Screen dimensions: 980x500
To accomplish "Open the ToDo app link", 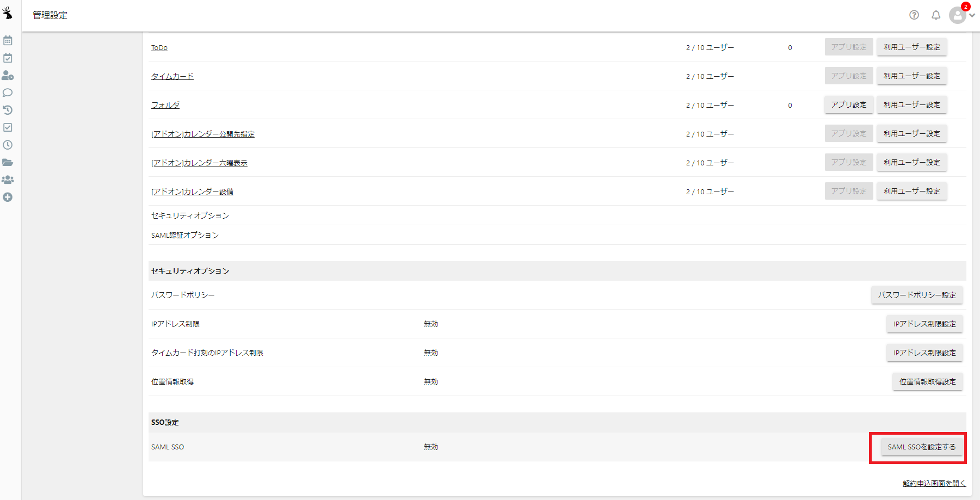I will pyautogui.click(x=159, y=48).
